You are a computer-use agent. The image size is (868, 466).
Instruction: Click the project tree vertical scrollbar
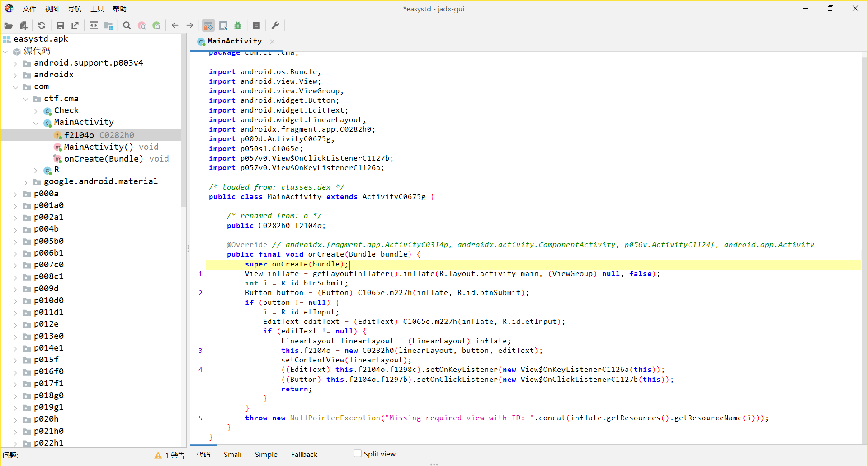coord(184,120)
